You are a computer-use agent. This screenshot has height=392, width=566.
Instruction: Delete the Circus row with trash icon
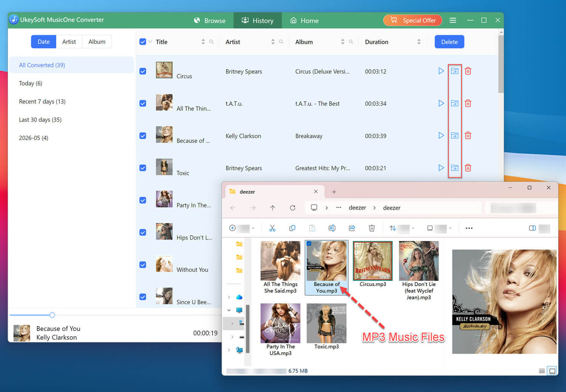coord(468,71)
